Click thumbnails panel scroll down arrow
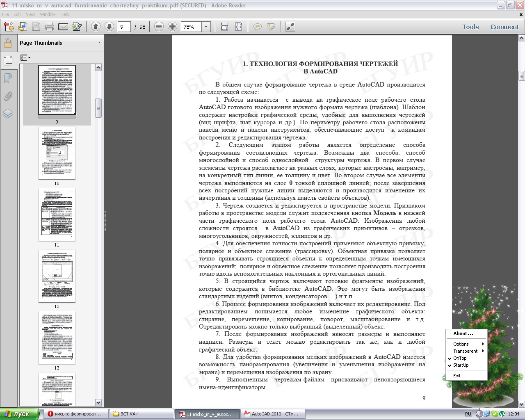 point(98,403)
